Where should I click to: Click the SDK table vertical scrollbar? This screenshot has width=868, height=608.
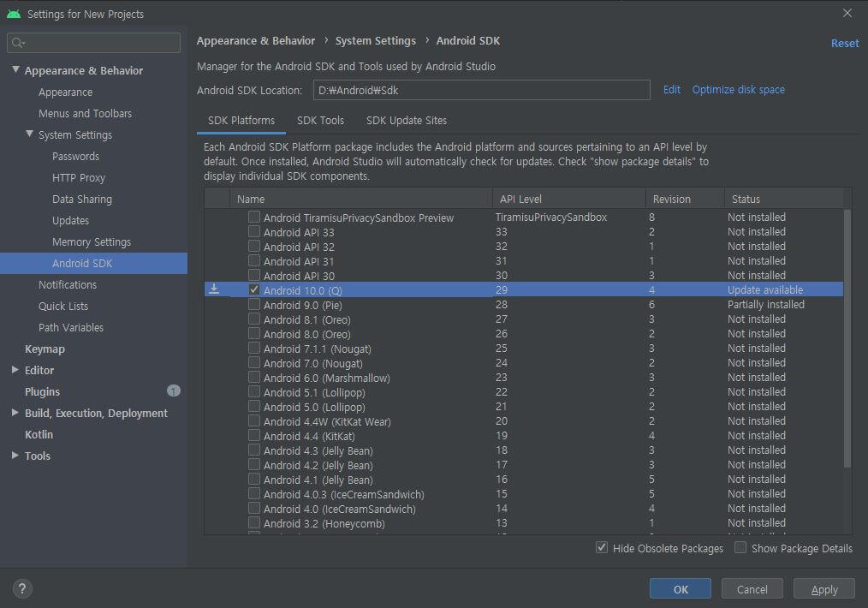(x=847, y=337)
